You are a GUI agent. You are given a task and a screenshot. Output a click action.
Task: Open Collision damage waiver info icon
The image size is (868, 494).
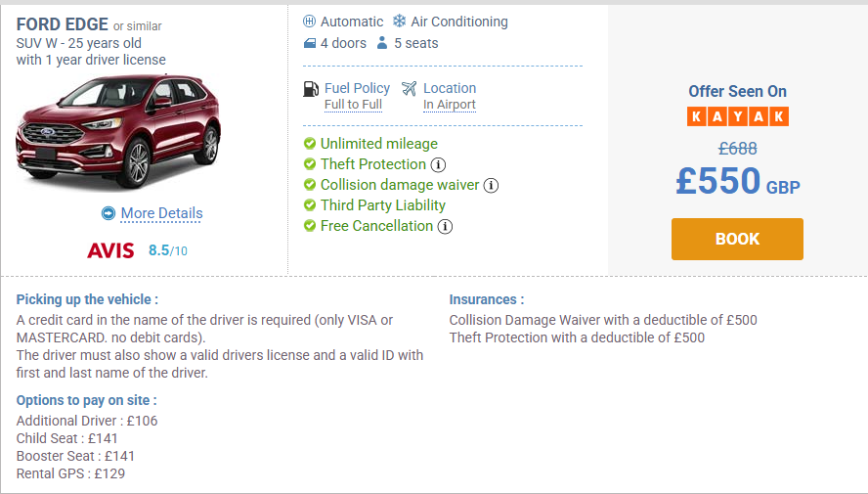click(492, 185)
